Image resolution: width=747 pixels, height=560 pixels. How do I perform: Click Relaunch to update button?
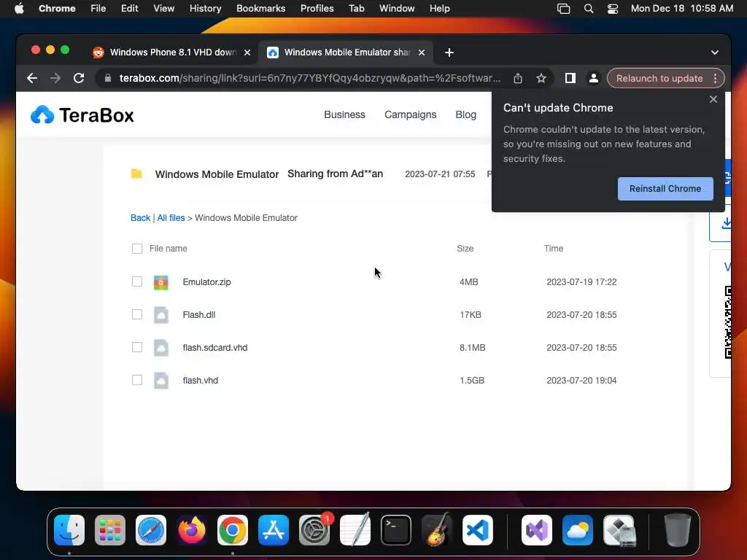(659, 78)
